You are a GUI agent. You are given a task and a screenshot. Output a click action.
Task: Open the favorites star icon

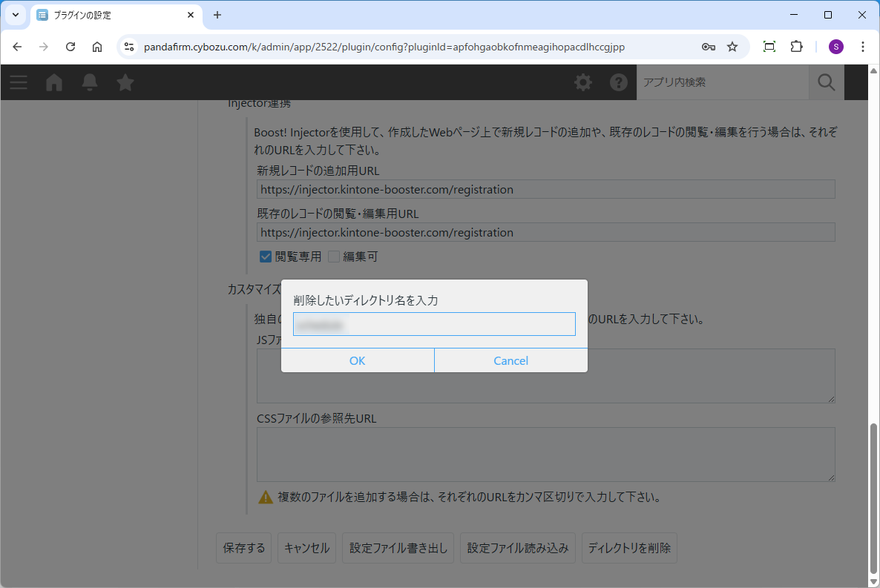click(125, 82)
